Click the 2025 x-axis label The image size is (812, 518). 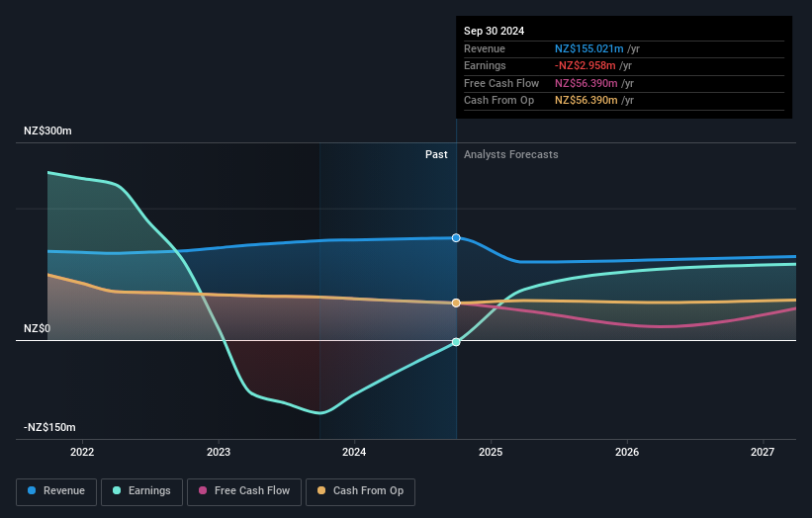tap(491, 452)
